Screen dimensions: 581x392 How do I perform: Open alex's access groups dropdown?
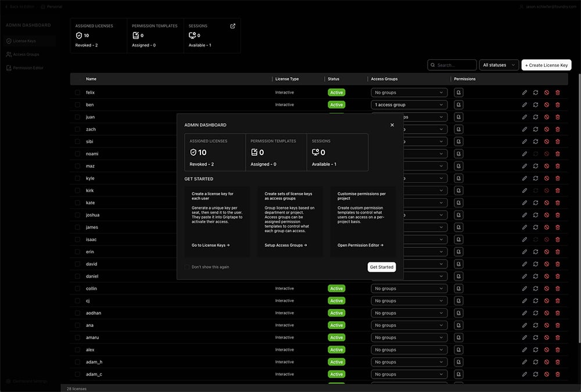pos(409,350)
